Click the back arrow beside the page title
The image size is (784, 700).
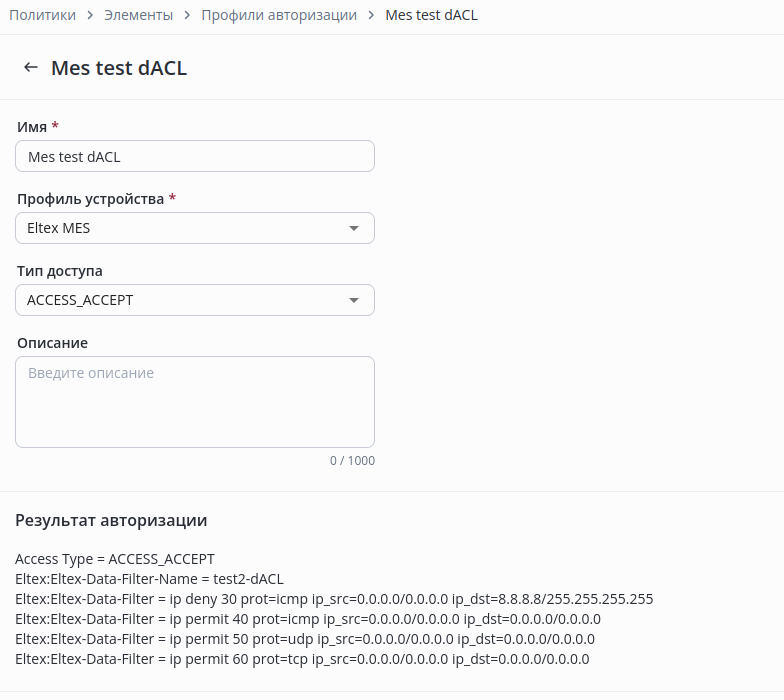pyautogui.click(x=31, y=68)
